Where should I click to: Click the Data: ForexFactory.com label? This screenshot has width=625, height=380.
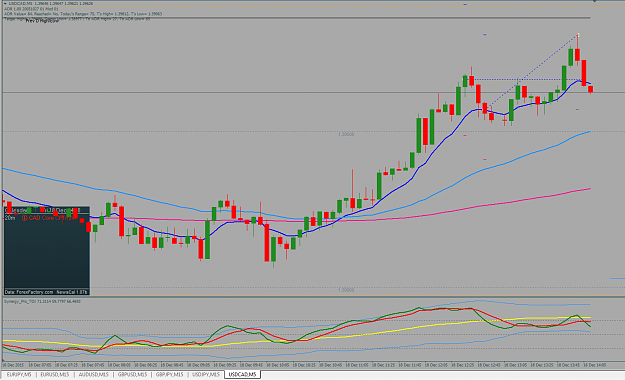click(x=29, y=292)
